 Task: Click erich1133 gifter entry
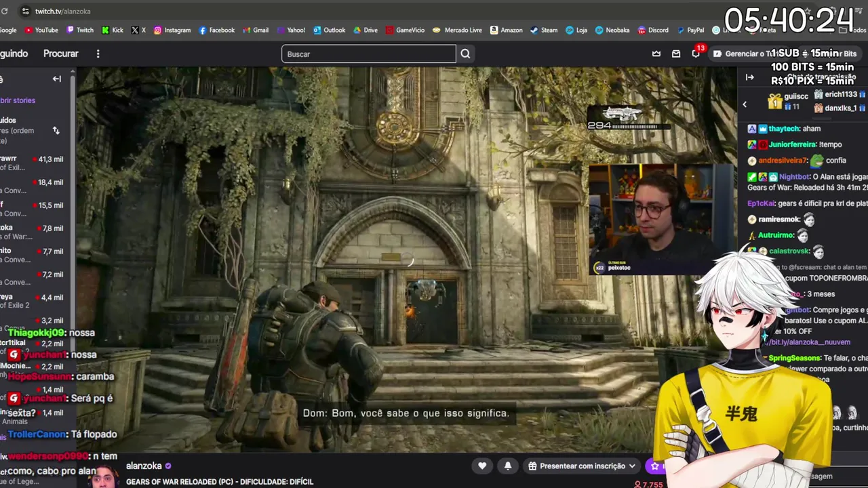click(840, 95)
